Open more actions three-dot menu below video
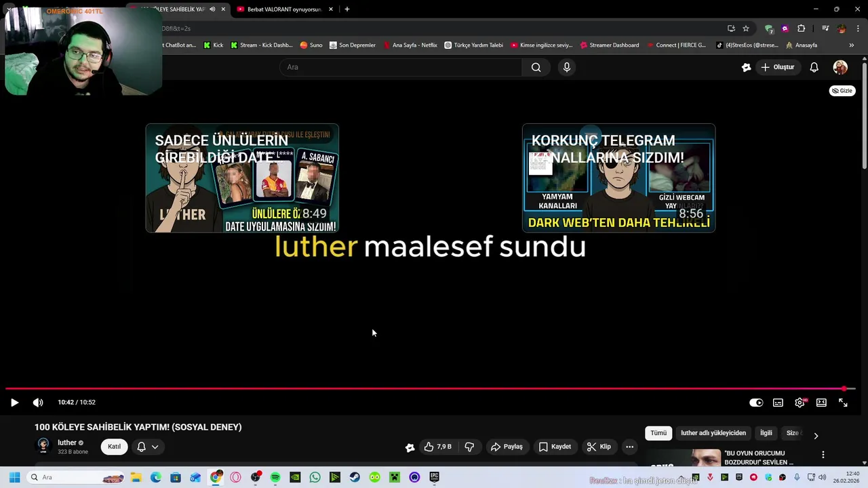 point(629,447)
